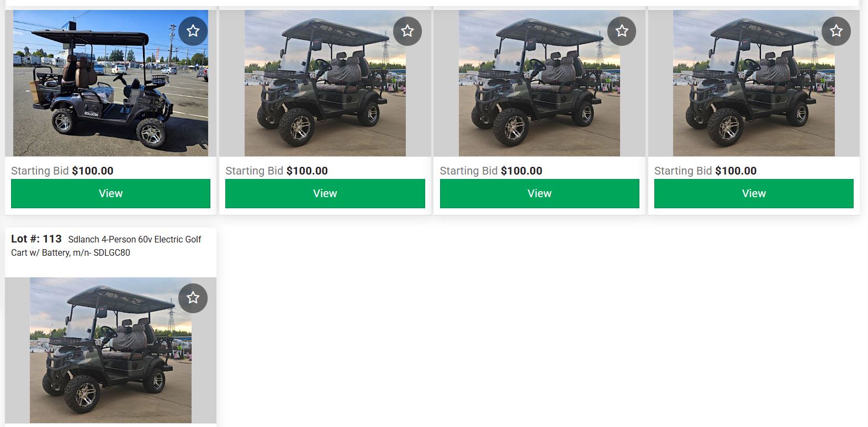Click View under the parking-lot golf cart
This screenshot has height=427, width=868.
tap(110, 193)
